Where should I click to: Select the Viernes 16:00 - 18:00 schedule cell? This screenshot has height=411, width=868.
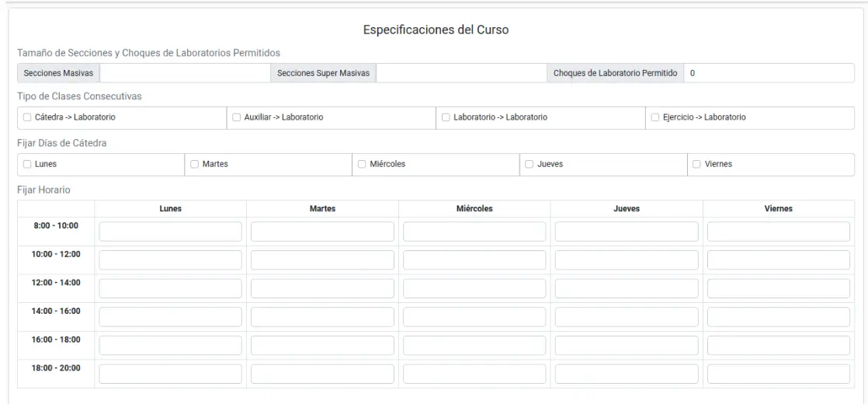pos(778,345)
